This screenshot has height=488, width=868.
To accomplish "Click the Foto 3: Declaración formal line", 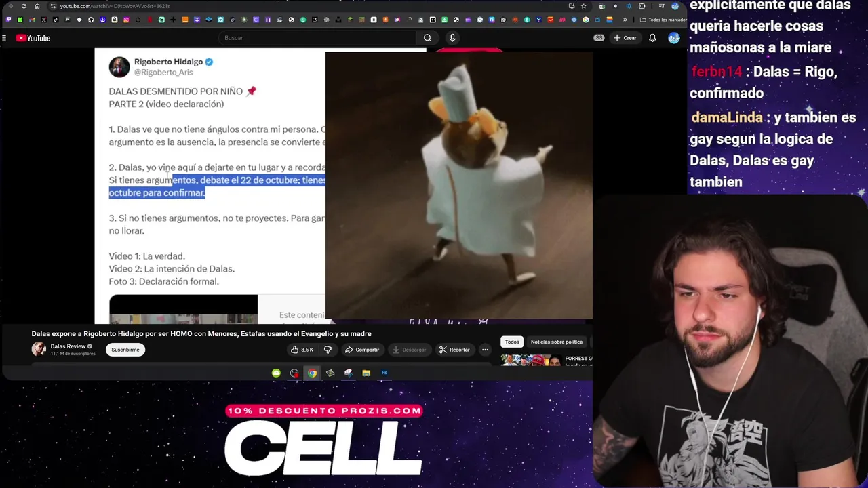I will (163, 281).
